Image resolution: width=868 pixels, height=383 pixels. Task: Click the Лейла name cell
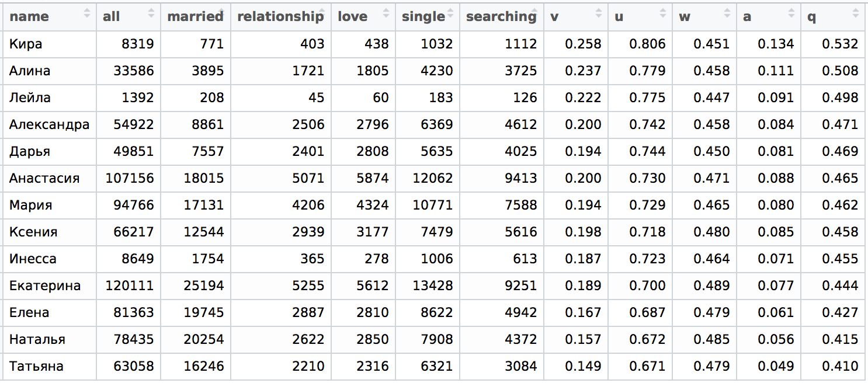[50, 98]
